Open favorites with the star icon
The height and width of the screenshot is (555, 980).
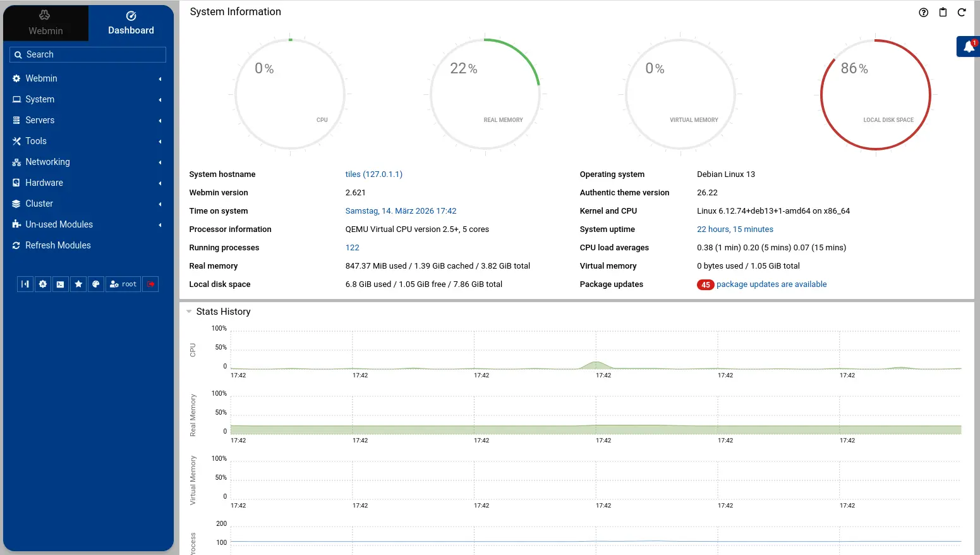[78, 284]
